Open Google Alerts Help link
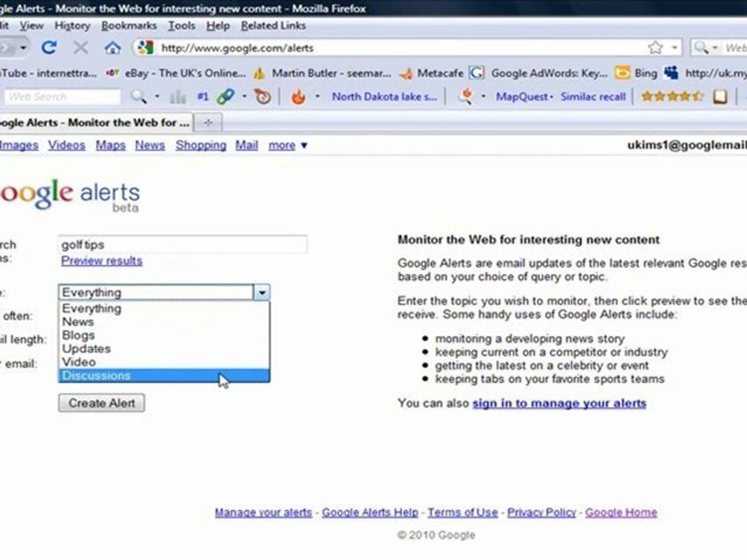 coord(370,512)
